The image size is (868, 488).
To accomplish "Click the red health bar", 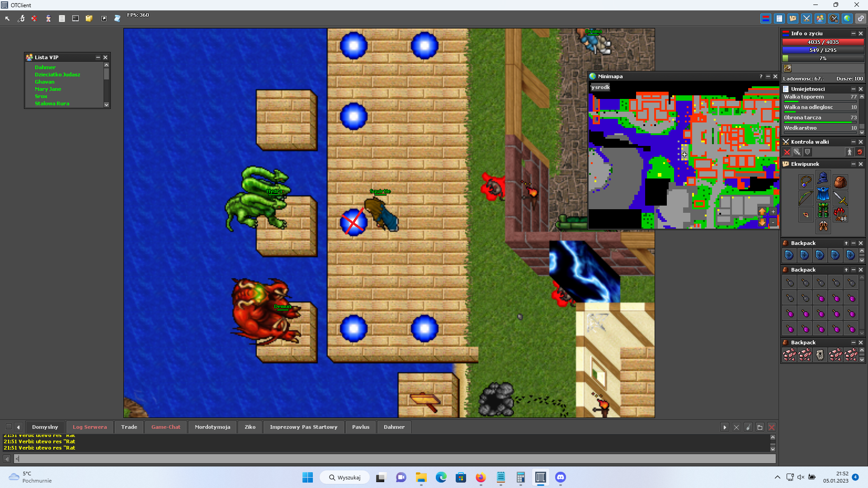I will (823, 42).
